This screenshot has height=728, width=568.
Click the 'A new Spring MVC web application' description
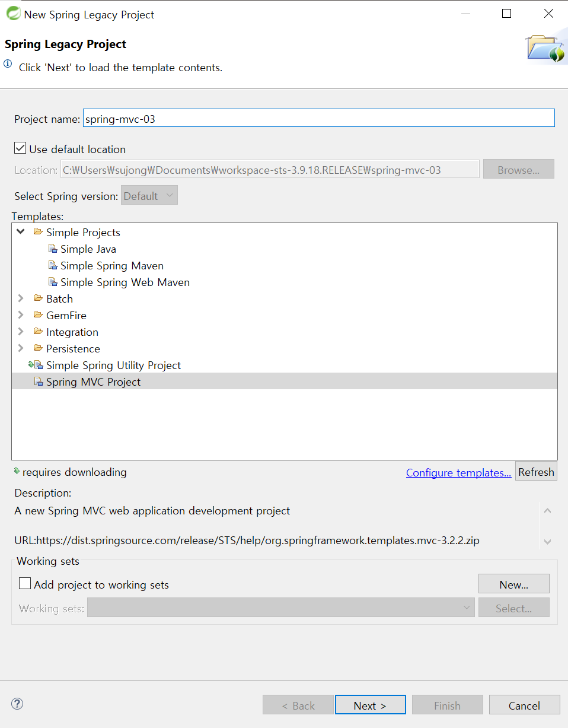point(152,511)
